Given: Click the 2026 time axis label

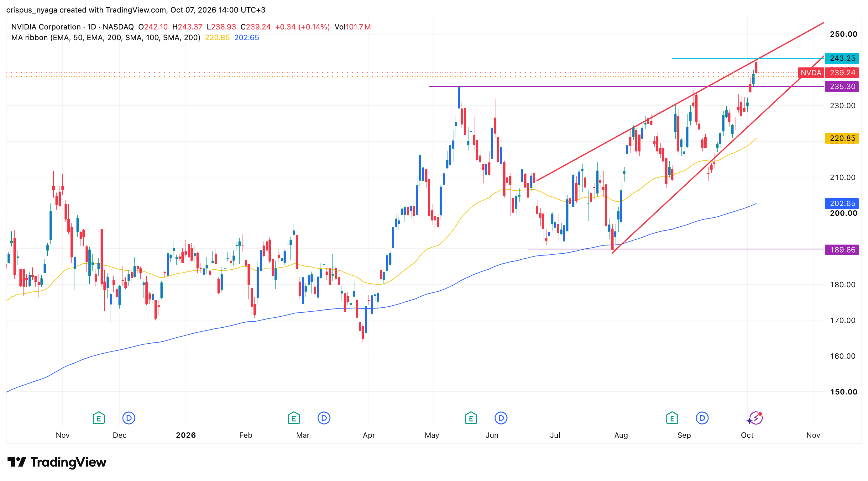Looking at the screenshot, I should (x=186, y=435).
